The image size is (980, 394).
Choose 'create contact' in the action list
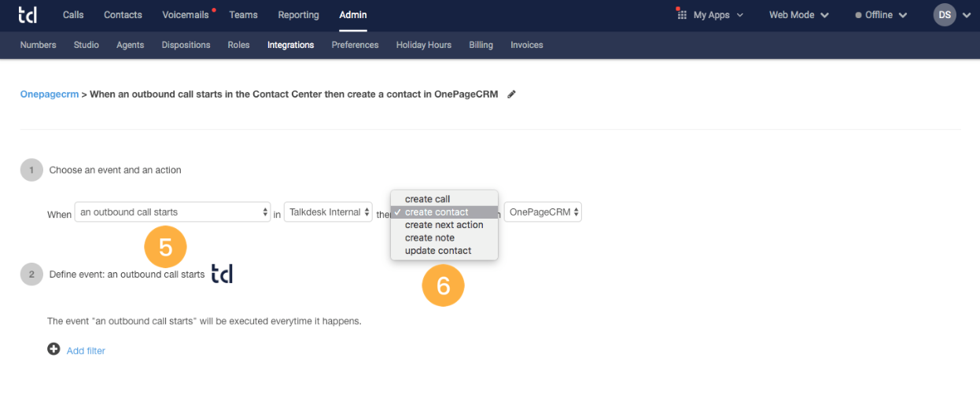444,212
